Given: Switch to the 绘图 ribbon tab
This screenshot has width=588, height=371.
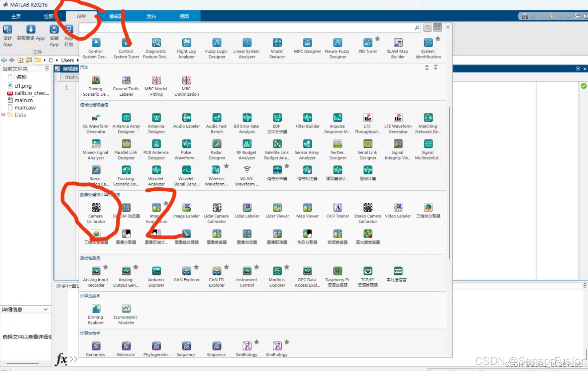Looking at the screenshot, I should pyautogui.click(x=48, y=16).
